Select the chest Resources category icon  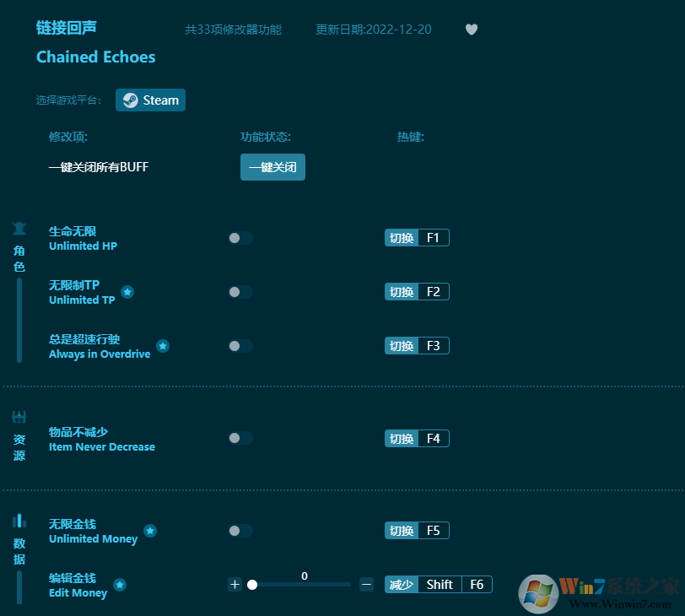[19, 416]
